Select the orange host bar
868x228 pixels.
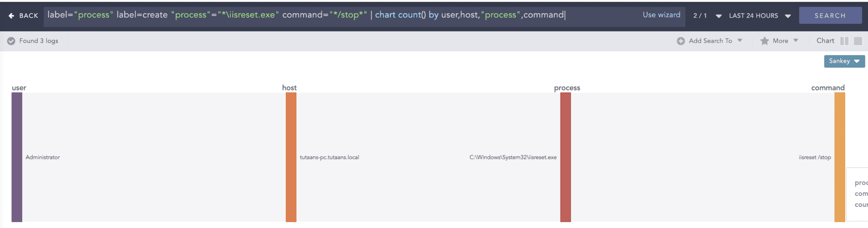coord(291,157)
